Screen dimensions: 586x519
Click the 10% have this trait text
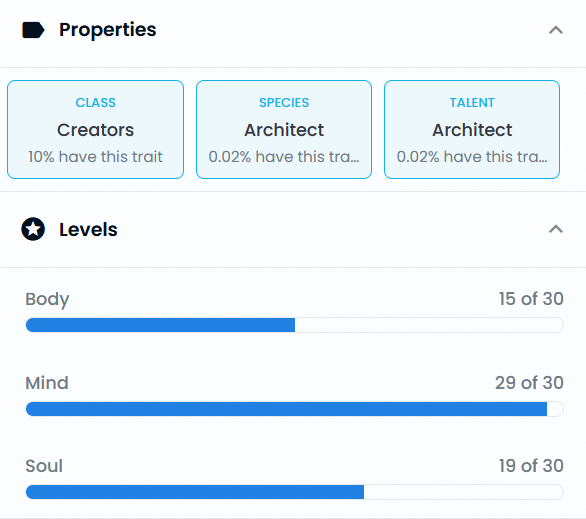(x=95, y=157)
